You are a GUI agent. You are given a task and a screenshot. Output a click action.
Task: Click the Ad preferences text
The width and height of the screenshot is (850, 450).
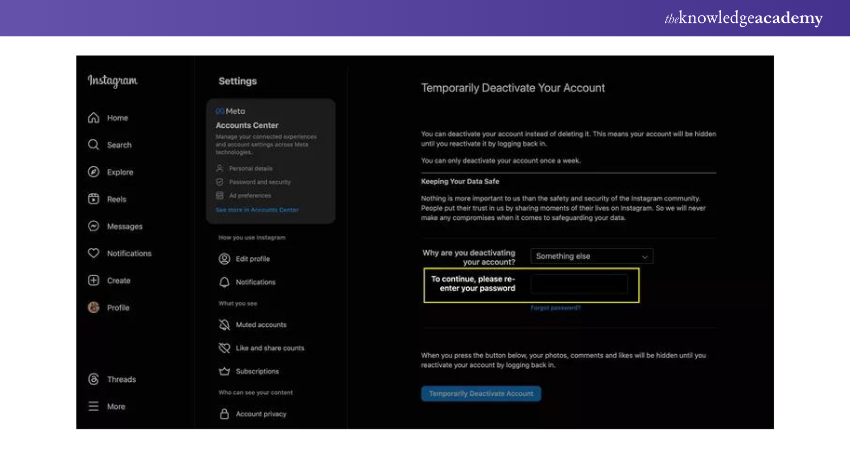[250, 195]
